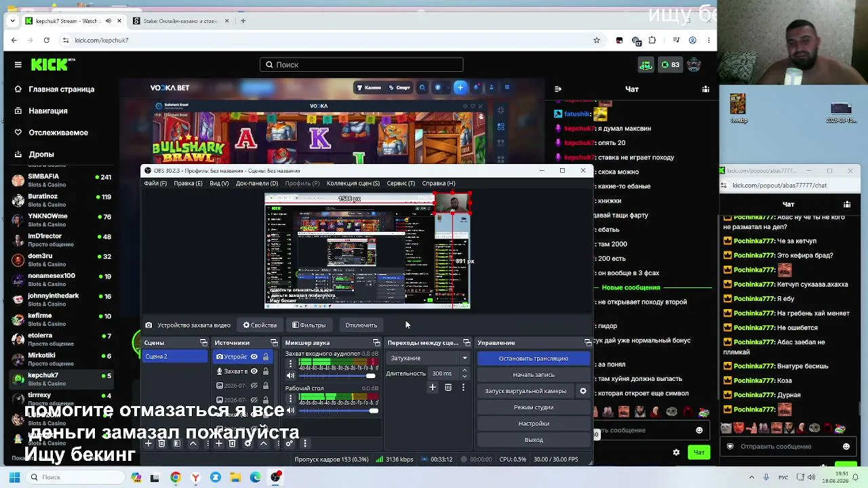The image size is (868, 488).
Task: Open options menu for Захват входного аудиопотока
Action: (x=291, y=364)
